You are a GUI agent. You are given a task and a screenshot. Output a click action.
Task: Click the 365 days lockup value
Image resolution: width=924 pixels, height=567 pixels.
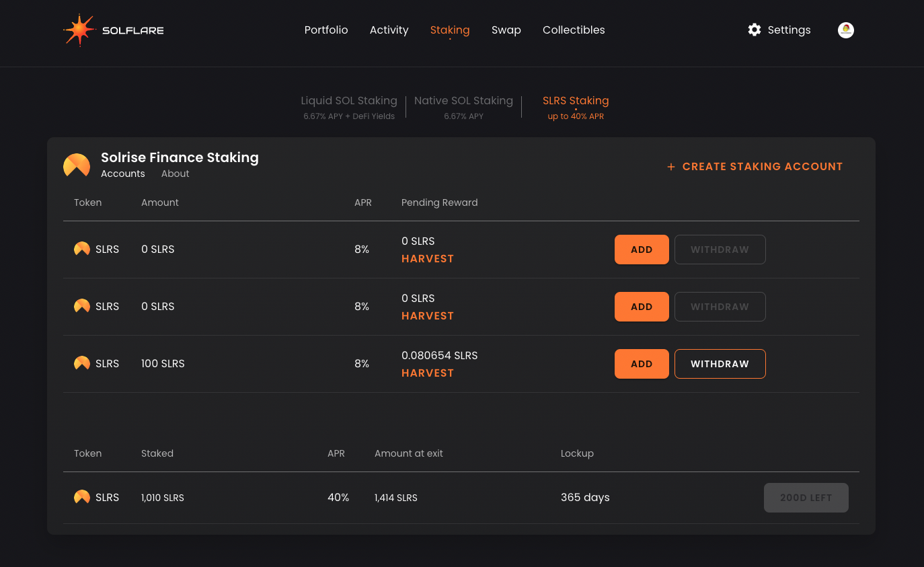[x=585, y=498]
